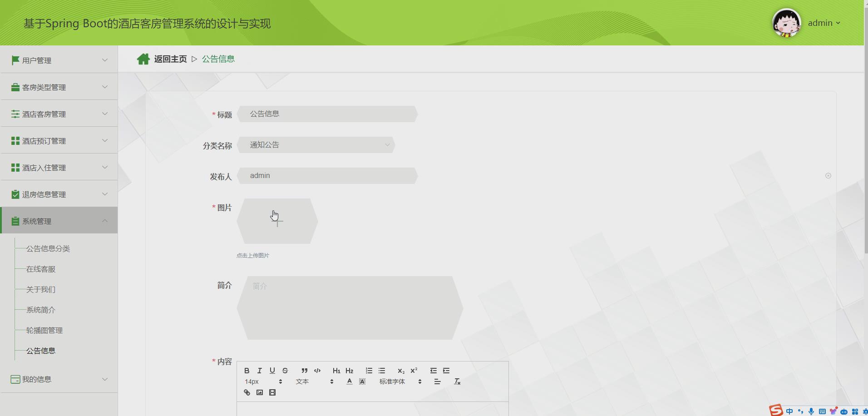This screenshot has height=416, width=868.
Task: Focus the 标题 title input field
Action: [x=327, y=114]
